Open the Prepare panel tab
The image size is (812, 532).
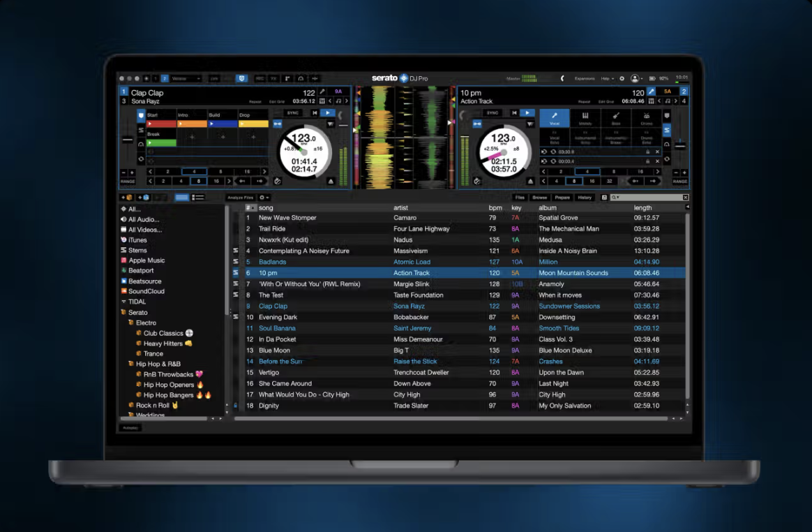[x=562, y=198]
